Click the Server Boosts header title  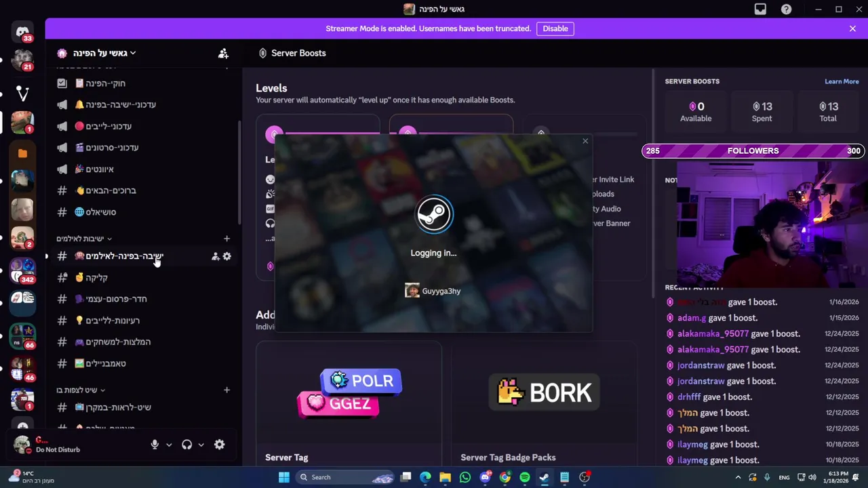(x=298, y=53)
